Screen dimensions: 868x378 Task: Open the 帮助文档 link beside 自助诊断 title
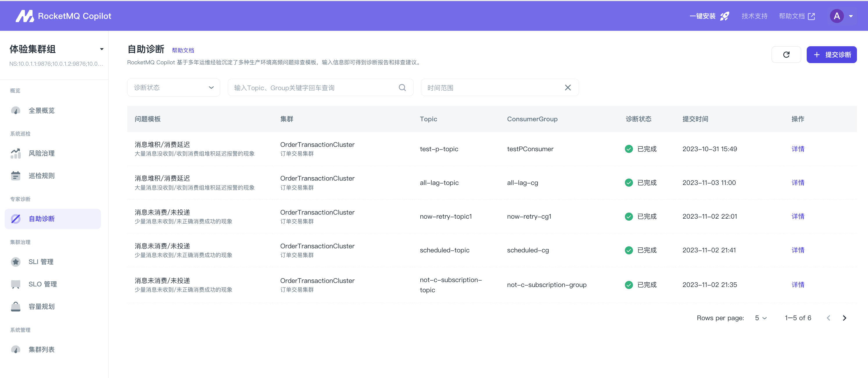pos(183,50)
